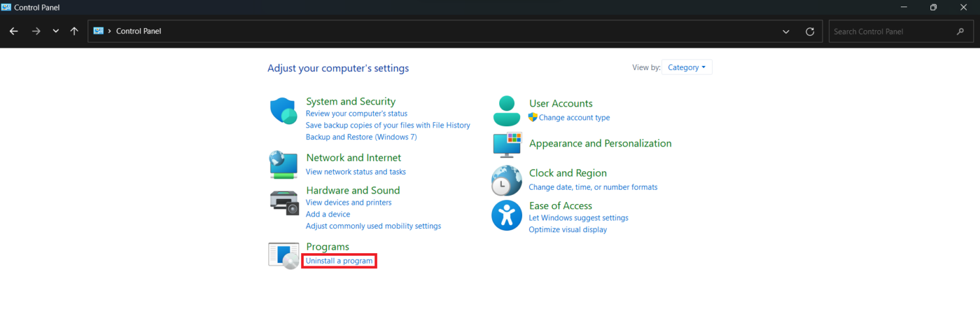This screenshot has width=980, height=312.
Task: Open Ease of Access heading
Action: (x=561, y=205)
